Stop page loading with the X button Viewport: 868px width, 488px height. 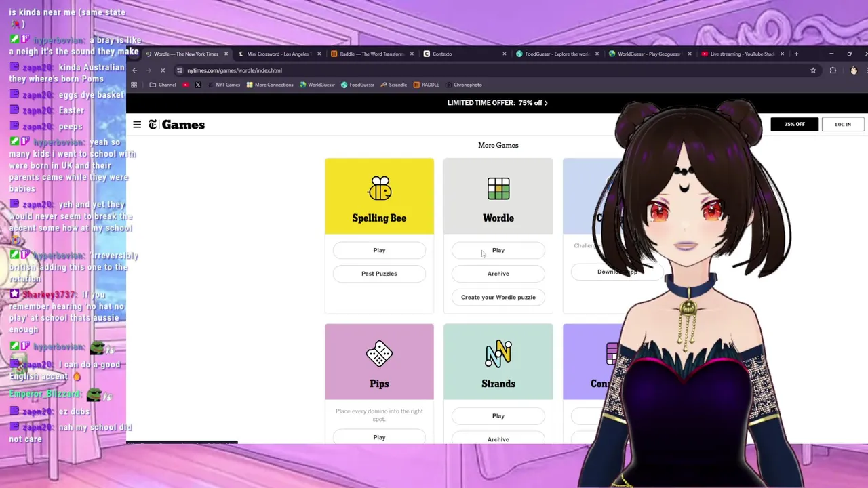click(x=162, y=70)
